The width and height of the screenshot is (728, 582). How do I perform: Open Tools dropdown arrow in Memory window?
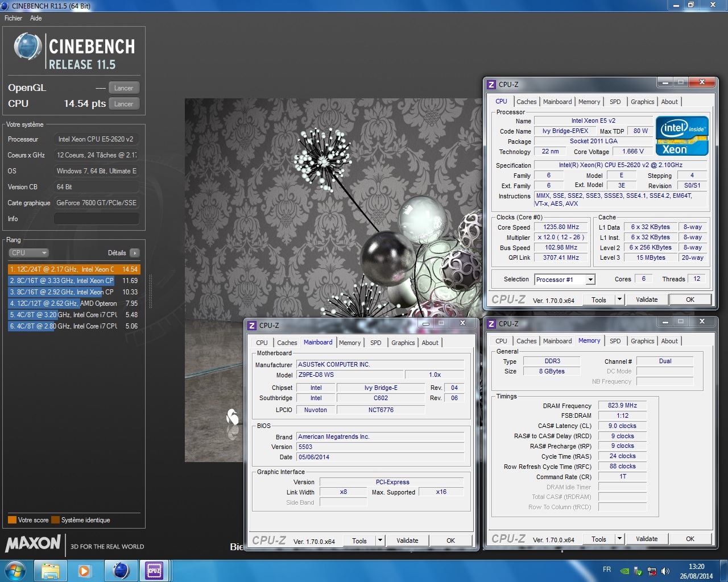point(619,539)
